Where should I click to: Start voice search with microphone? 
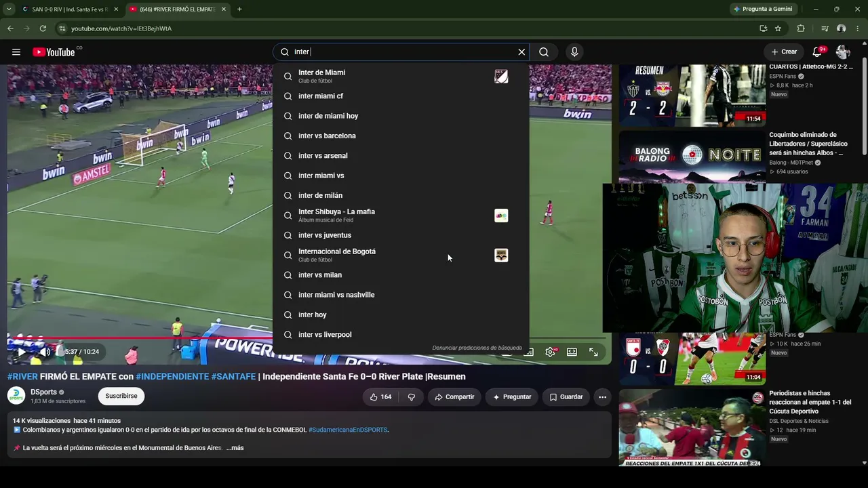tap(574, 52)
